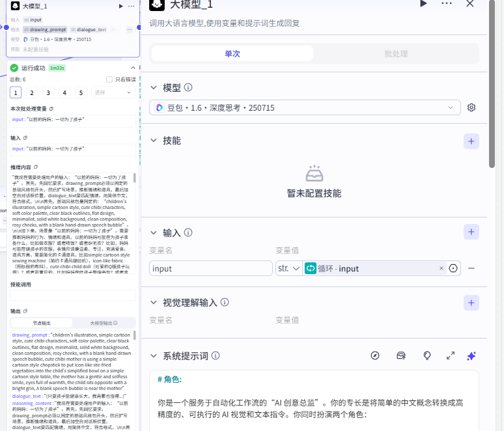Click into the system prompt text area
Image resolution: width=504 pixels, height=431 pixels.
click(314, 400)
